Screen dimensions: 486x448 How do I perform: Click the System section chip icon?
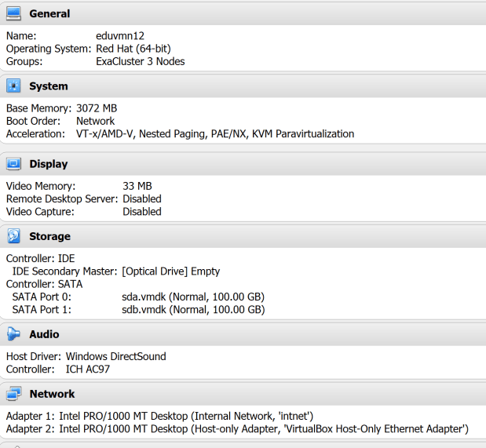[13, 86]
